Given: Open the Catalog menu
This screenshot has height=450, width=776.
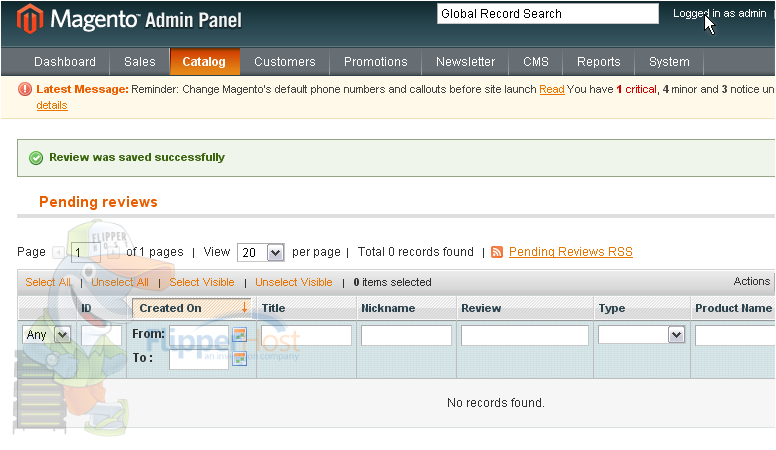Looking at the screenshot, I should coord(204,62).
